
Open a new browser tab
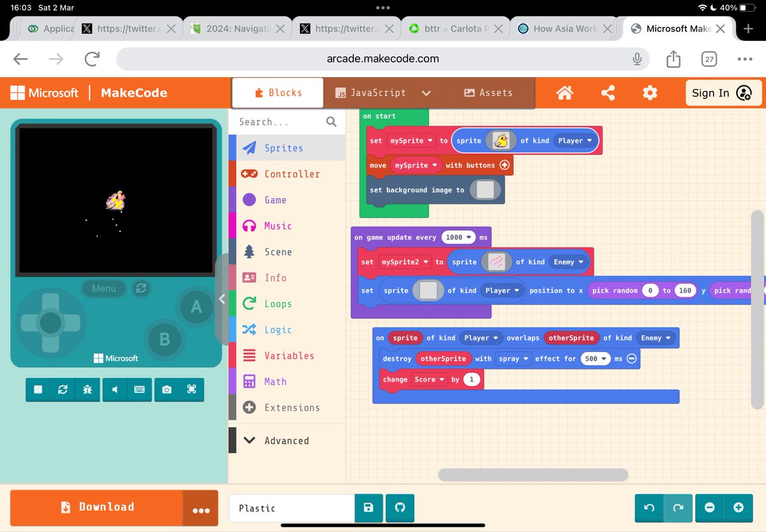tap(749, 29)
